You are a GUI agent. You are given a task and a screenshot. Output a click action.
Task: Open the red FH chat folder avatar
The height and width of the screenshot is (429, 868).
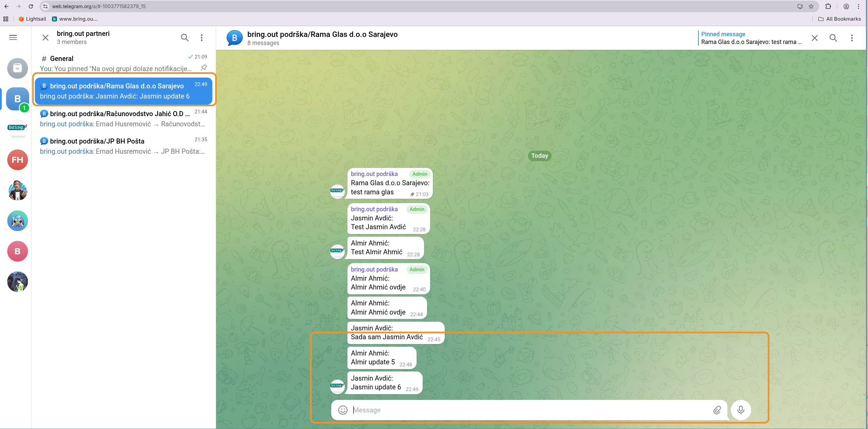pyautogui.click(x=18, y=160)
